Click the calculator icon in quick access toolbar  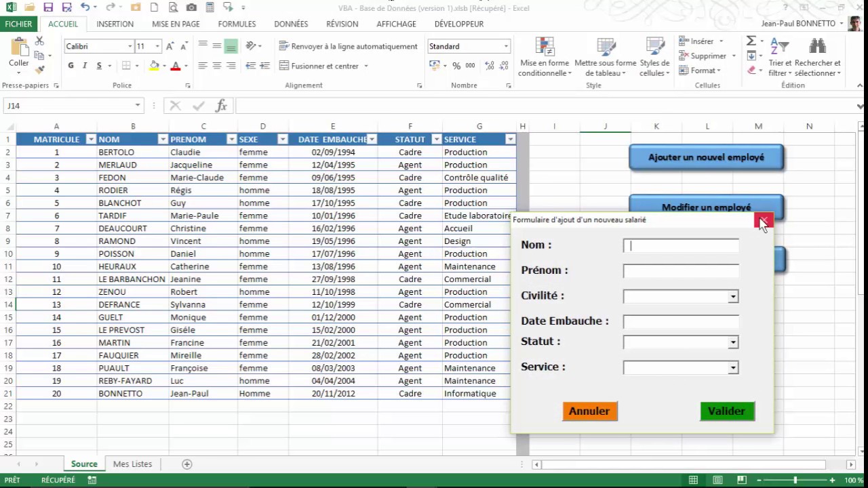[x=210, y=7]
